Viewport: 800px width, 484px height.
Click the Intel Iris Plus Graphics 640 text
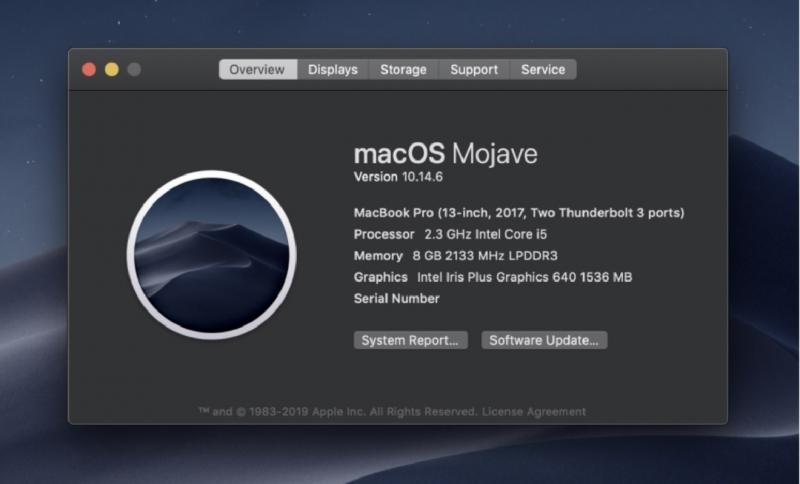coord(524,277)
